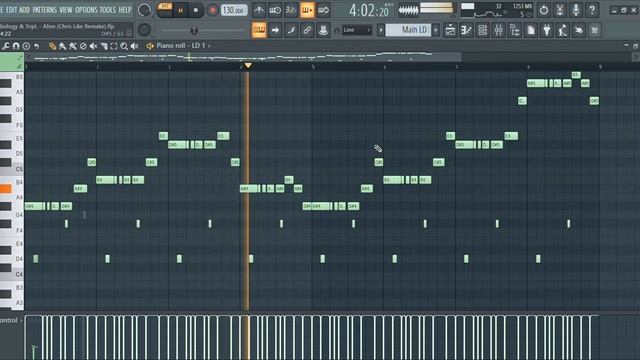Select the Paint brush tool
640x360 pixels.
(62, 46)
